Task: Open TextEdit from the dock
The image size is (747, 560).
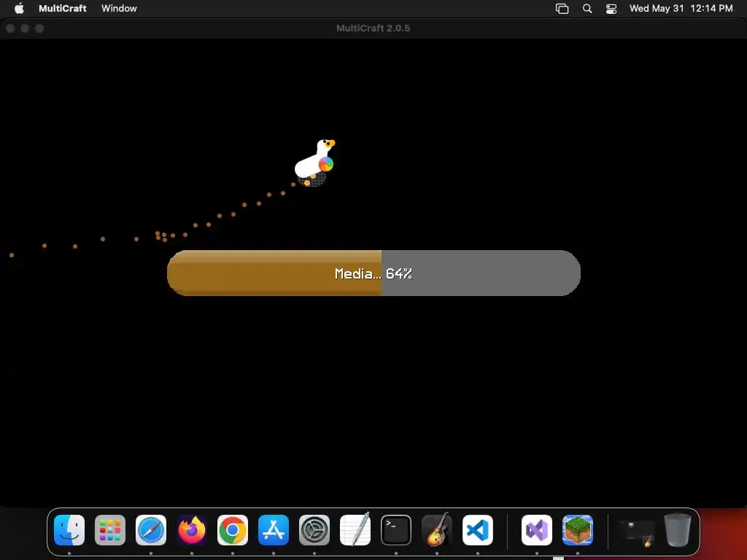Action: [355, 529]
